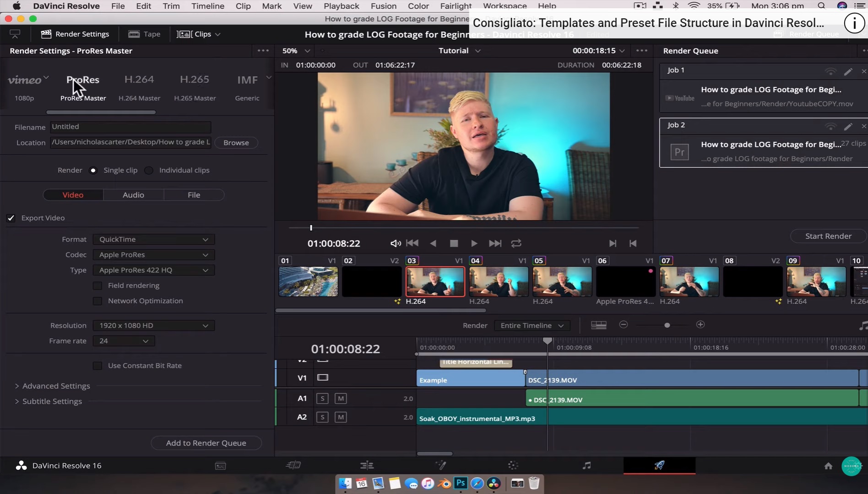Jump to first frame in viewer
Viewport: 868px width, 494px height.
[412, 243]
